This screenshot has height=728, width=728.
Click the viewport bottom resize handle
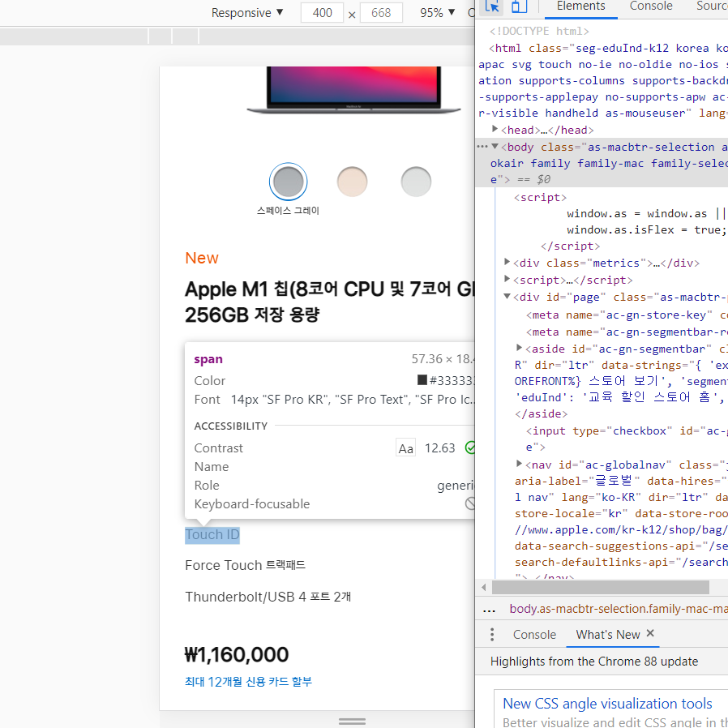click(352, 722)
